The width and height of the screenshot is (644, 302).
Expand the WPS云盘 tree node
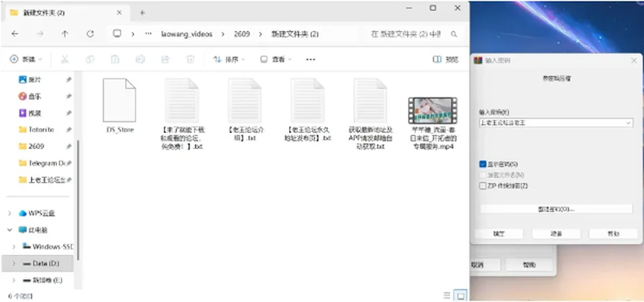[x=10, y=213]
